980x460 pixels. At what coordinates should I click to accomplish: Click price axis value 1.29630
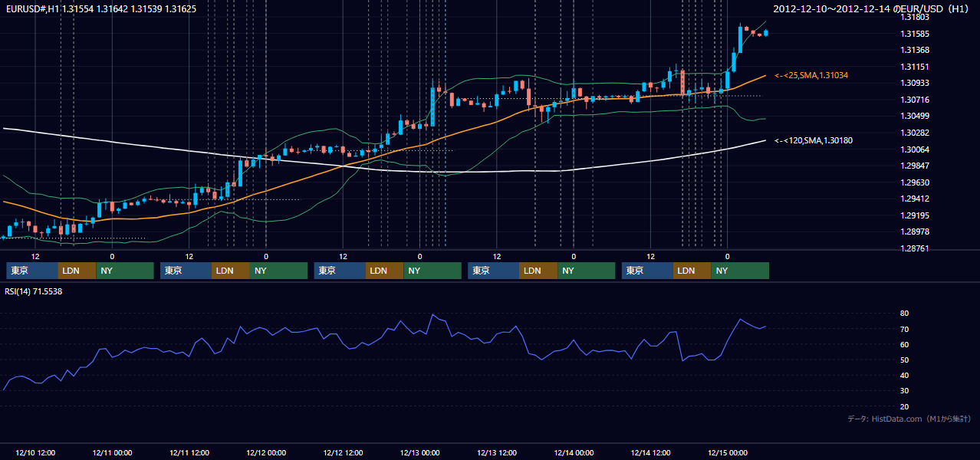click(x=915, y=182)
